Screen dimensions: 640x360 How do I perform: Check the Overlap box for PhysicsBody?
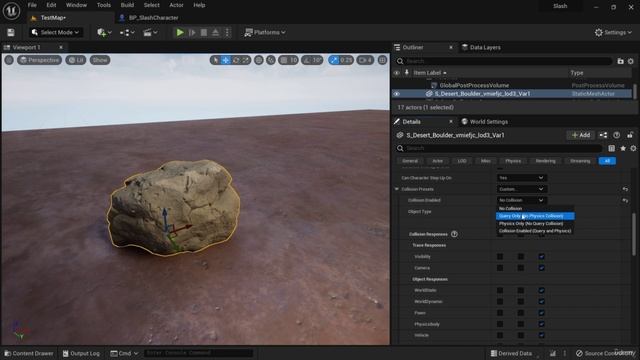pyautogui.click(x=521, y=324)
